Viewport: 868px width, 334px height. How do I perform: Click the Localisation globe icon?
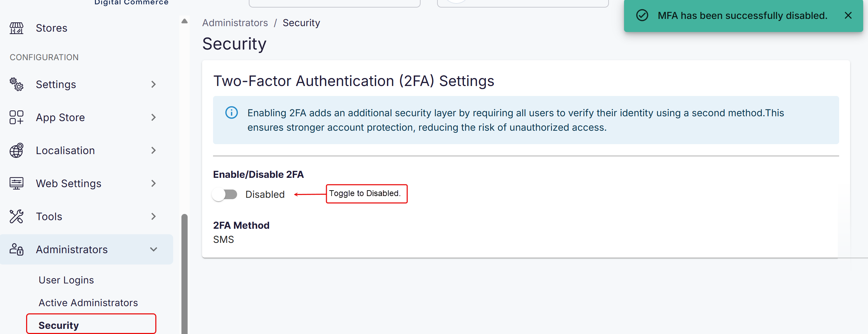click(16, 150)
